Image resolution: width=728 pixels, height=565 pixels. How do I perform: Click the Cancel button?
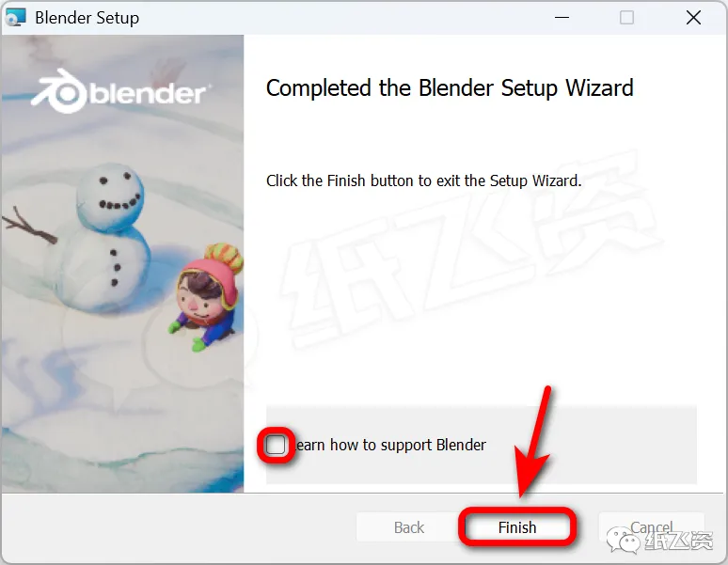coord(651,527)
